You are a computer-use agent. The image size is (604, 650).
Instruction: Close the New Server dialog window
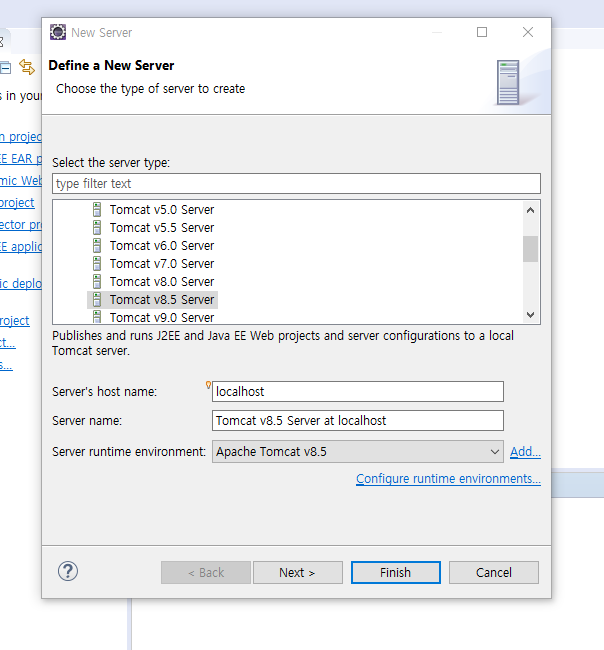click(528, 32)
